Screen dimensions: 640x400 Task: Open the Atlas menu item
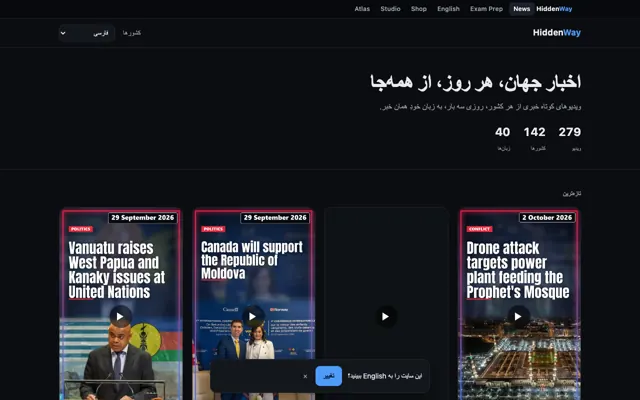click(x=362, y=9)
